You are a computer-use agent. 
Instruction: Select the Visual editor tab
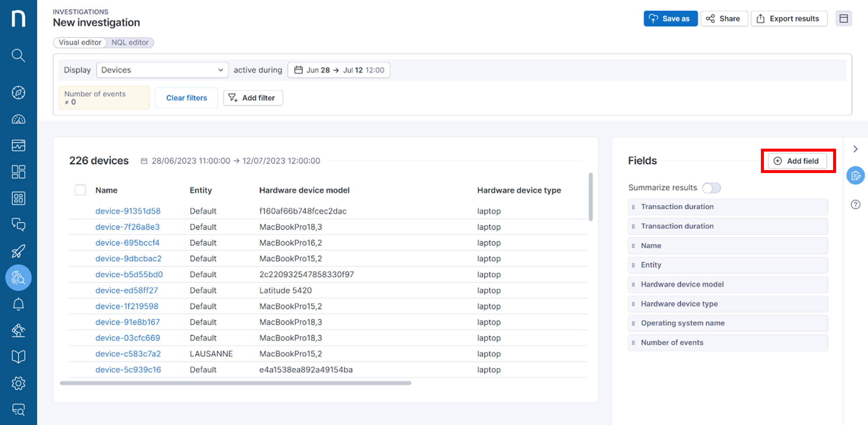point(80,42)
